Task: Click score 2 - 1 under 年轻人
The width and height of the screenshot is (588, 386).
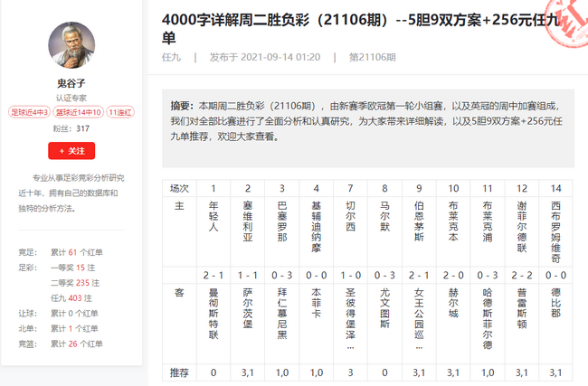Action: coord(213,276)
